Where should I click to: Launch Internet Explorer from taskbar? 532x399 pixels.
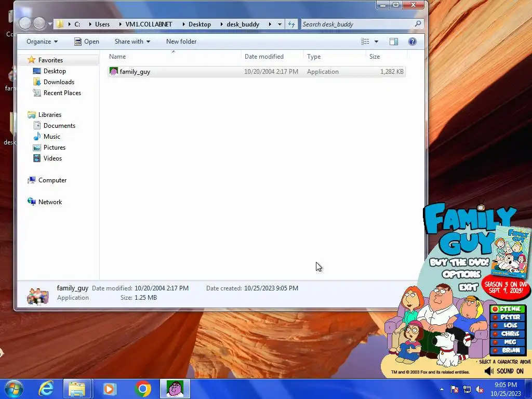tap(46, 389)
